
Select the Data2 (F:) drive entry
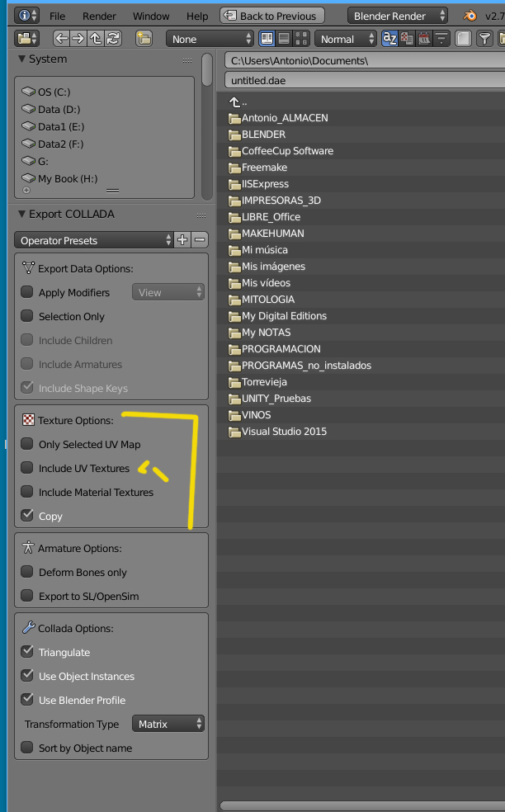(x=53, y=144)
